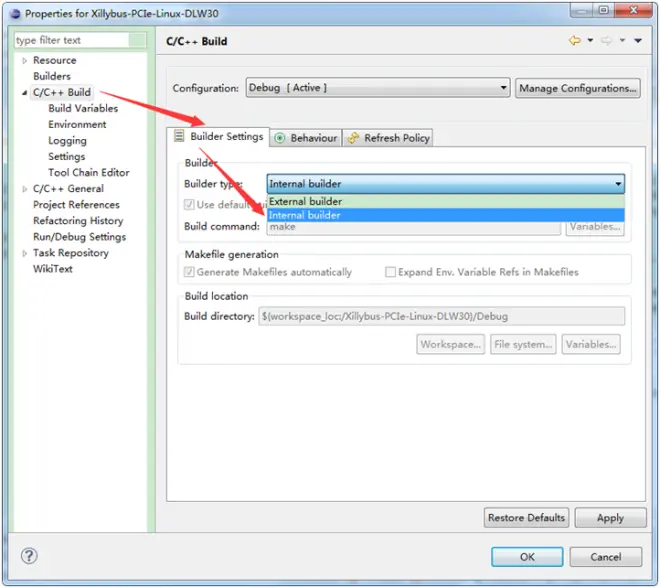
Task: Click the Behaviour tab icon
Action: coord(279,138)
